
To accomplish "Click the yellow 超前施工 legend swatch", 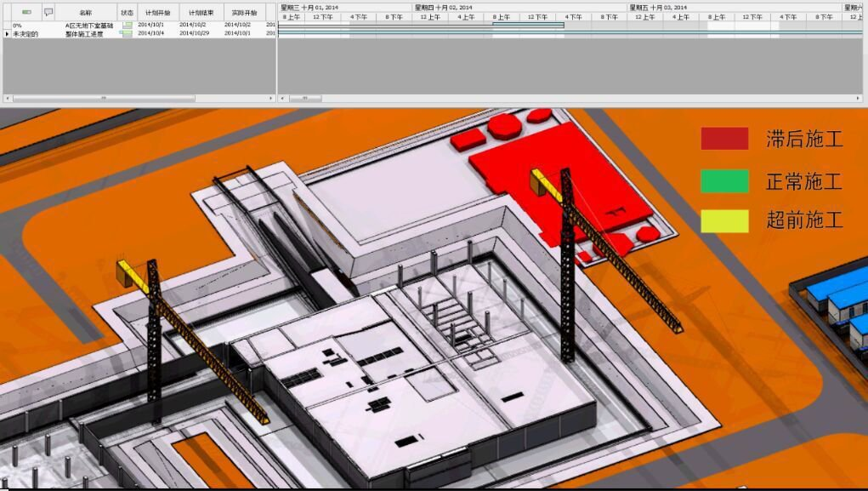I will coord(724,220).
